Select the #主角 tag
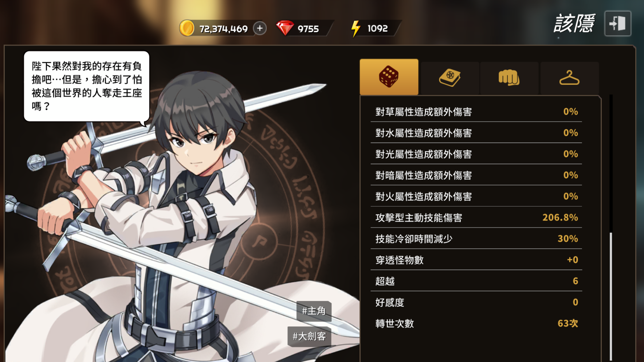This screenshot has width=644, height=362. pyautogui.click(x=314, y=311)
